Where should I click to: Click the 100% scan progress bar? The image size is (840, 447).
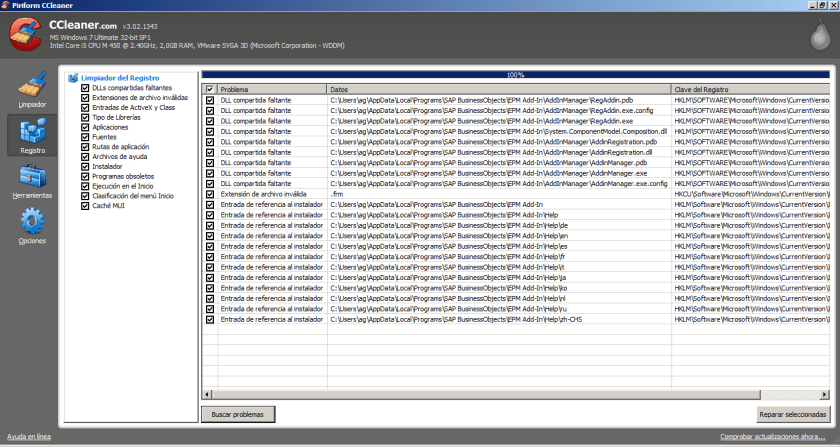[515, 75]
